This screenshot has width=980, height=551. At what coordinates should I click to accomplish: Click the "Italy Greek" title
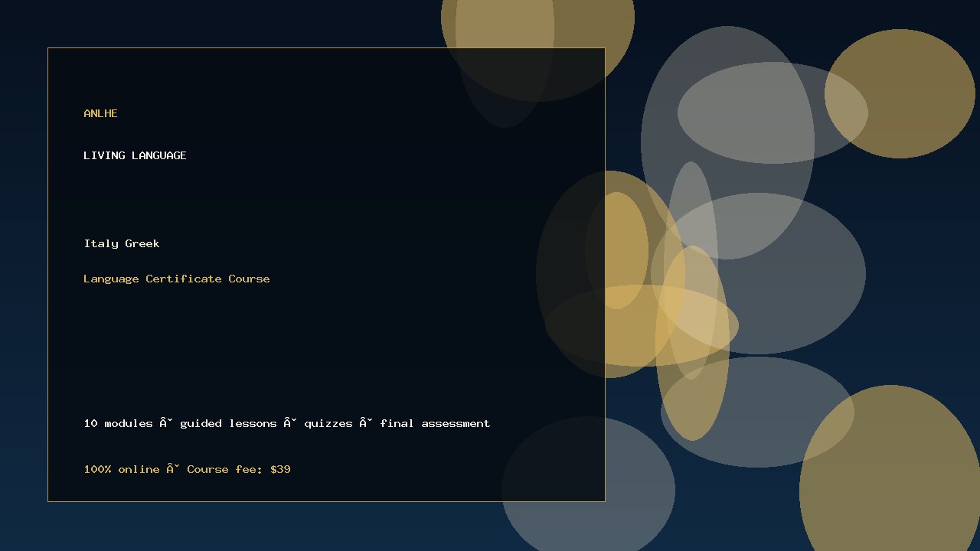[x=122, y=243]
